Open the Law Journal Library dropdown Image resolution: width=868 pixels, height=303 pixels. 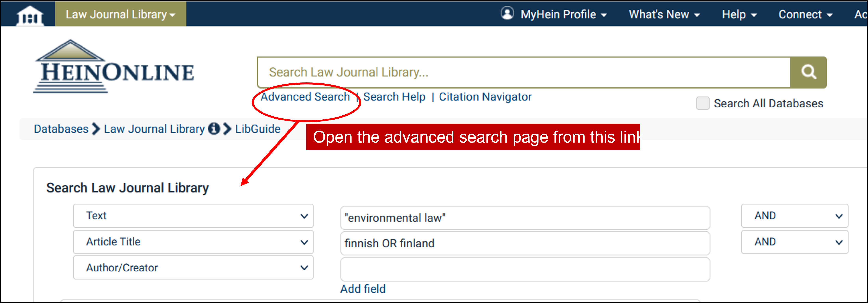pyautogui.click(x=121, y=14)
